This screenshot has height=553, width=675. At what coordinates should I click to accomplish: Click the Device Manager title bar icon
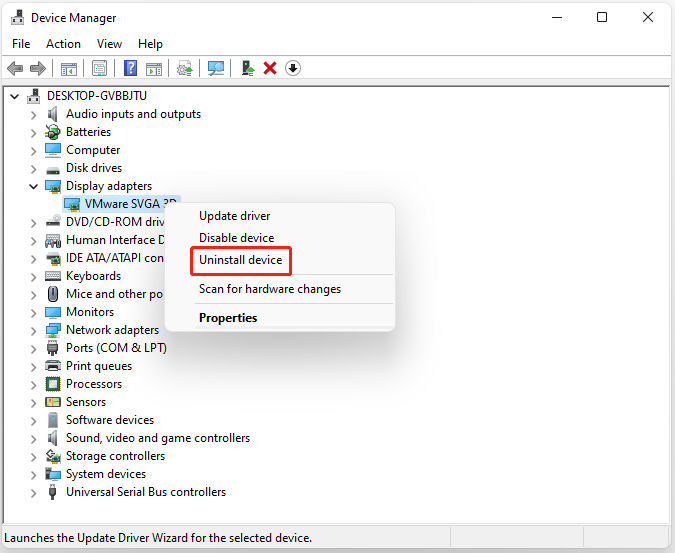click(x=18, y=18)
